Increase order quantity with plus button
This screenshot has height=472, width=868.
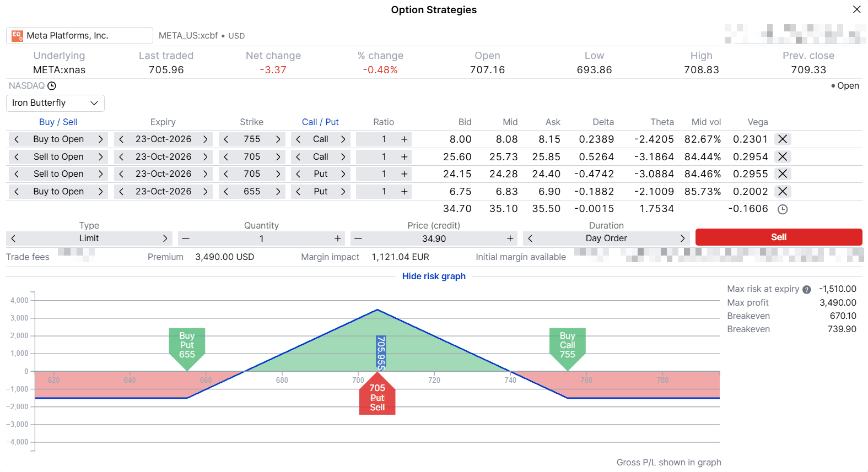[338, 238]
